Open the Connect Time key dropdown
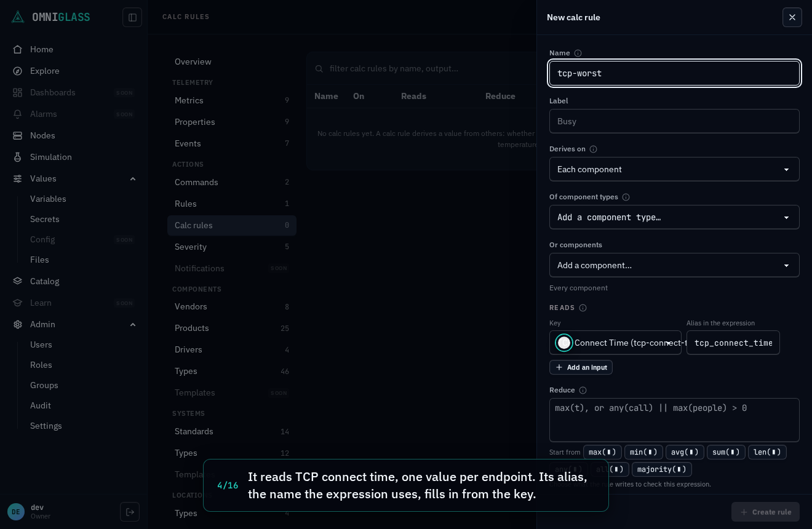Image resolution: width=812 pixels, height=529 pixels. coord(615,343)
